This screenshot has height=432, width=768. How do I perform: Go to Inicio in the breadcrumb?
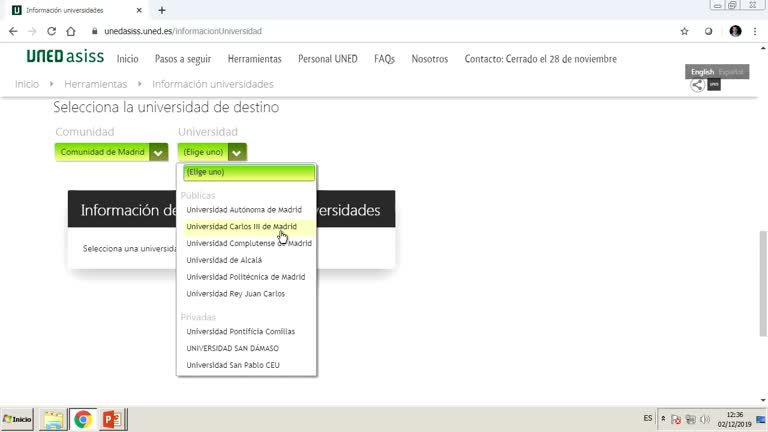tap(27, 84)
